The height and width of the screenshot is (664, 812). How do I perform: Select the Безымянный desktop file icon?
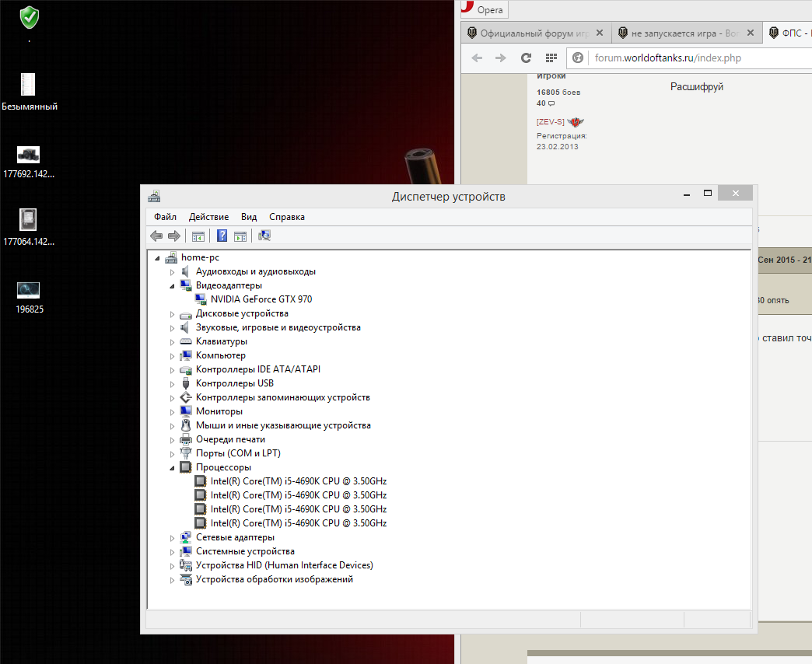coord(29,85)
